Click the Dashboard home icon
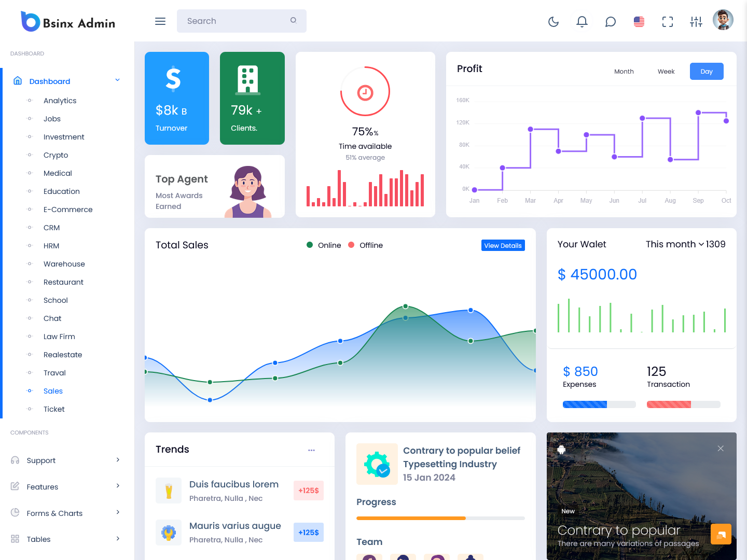 [x=18, y=81]
